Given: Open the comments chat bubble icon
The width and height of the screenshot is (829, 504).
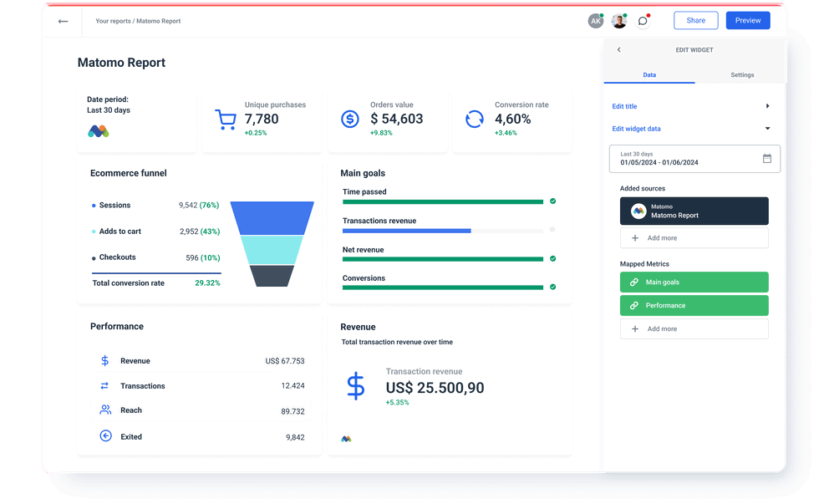Looking at the screenshot, I should click(642, 21).
